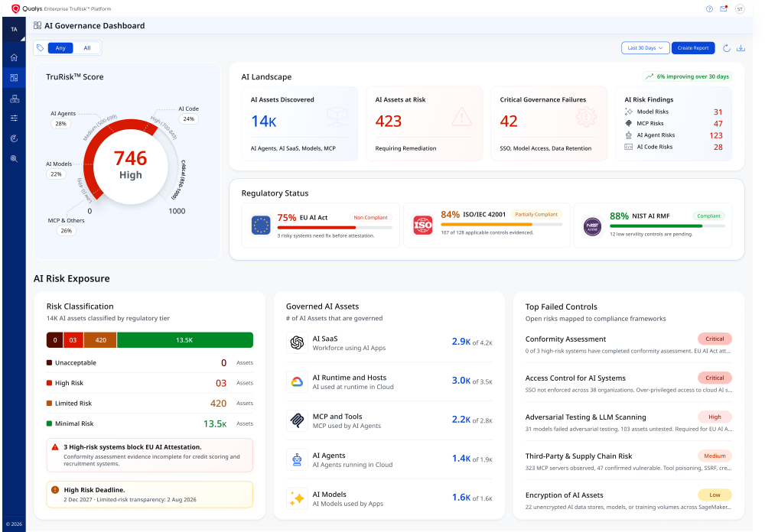Select the Dashboard grid icon in sidebar

pyautogui.click(x=14, y=77)
